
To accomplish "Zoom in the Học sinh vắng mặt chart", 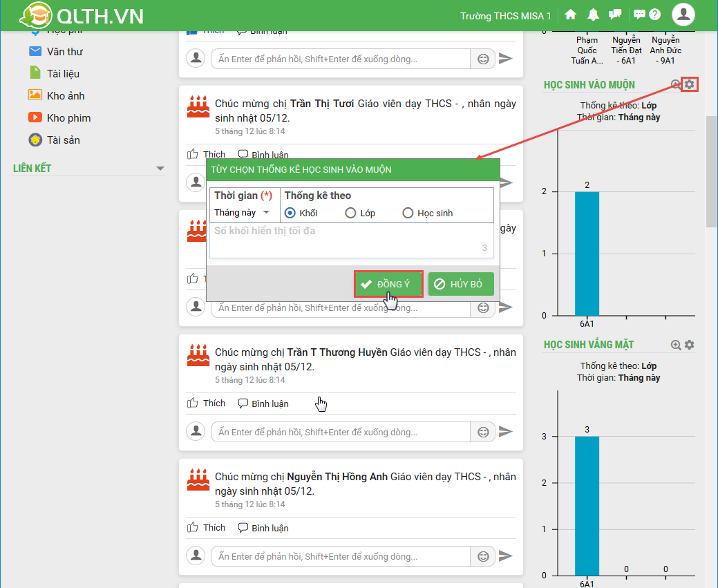I will coord(676,345).
